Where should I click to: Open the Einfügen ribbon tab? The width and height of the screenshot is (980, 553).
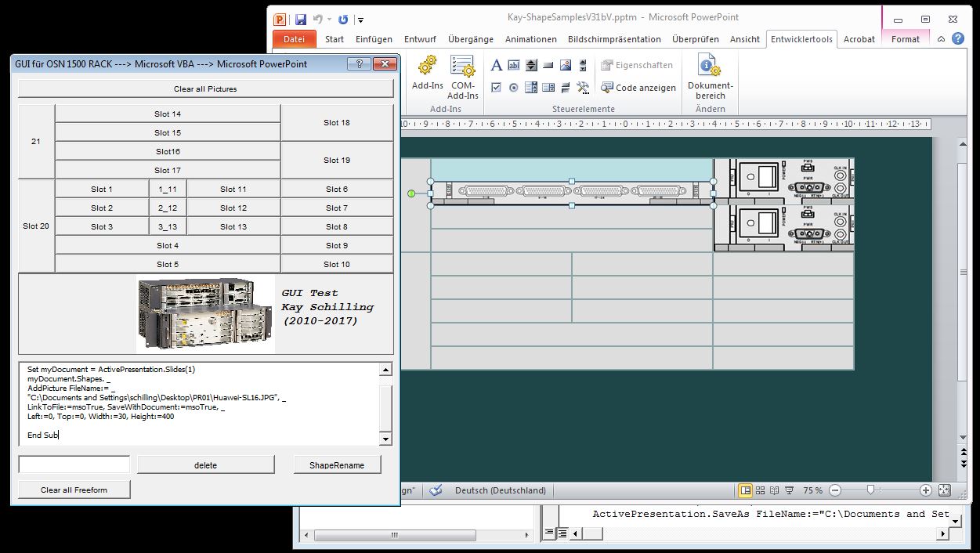point(374,39)
